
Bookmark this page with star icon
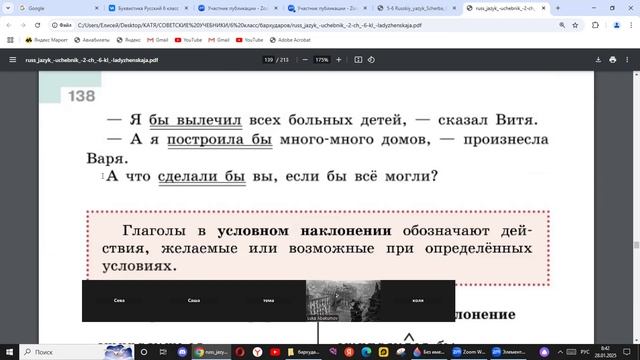575,25
